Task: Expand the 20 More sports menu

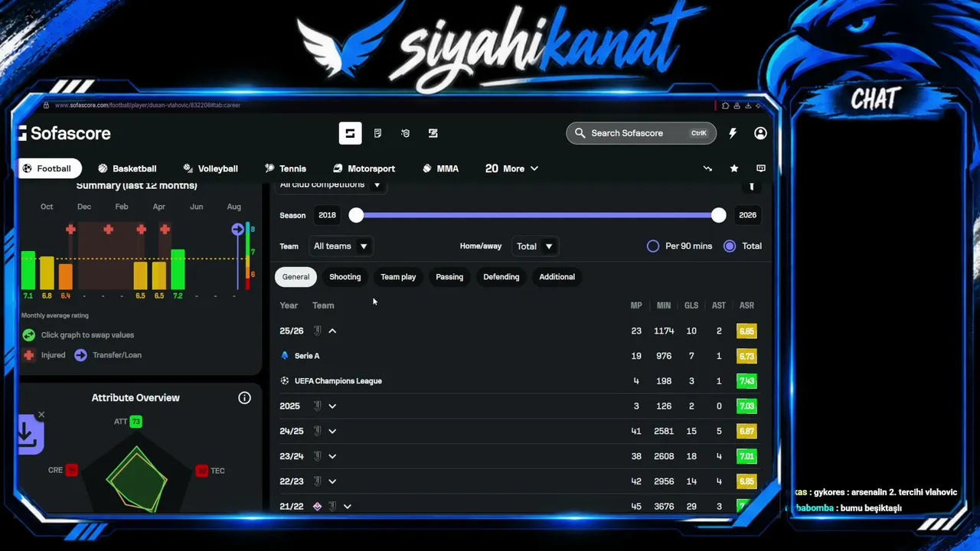Action: pyautogui.click(x=511, y=168)
